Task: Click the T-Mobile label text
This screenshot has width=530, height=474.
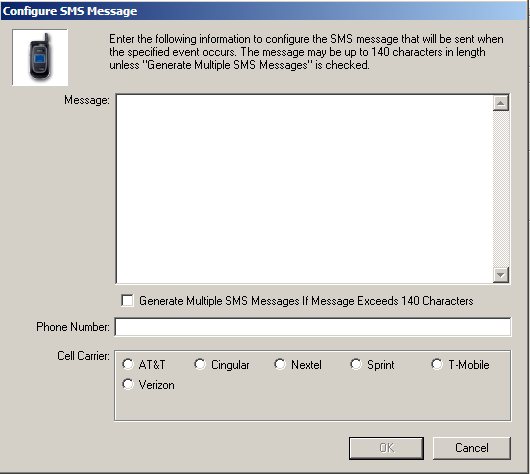Action: pyautogui.click(x=469, y=365)
